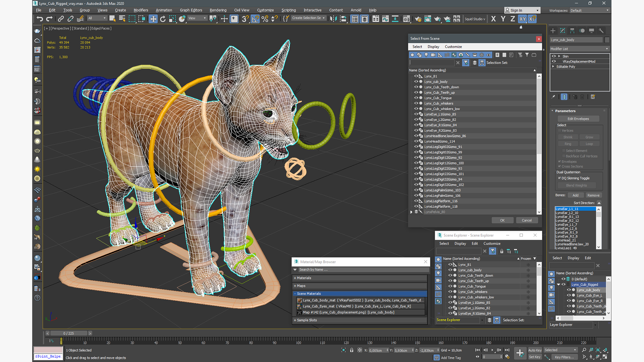
Task: Click the search field in Material/Map Browser
Action: click(x=364, y=269)
